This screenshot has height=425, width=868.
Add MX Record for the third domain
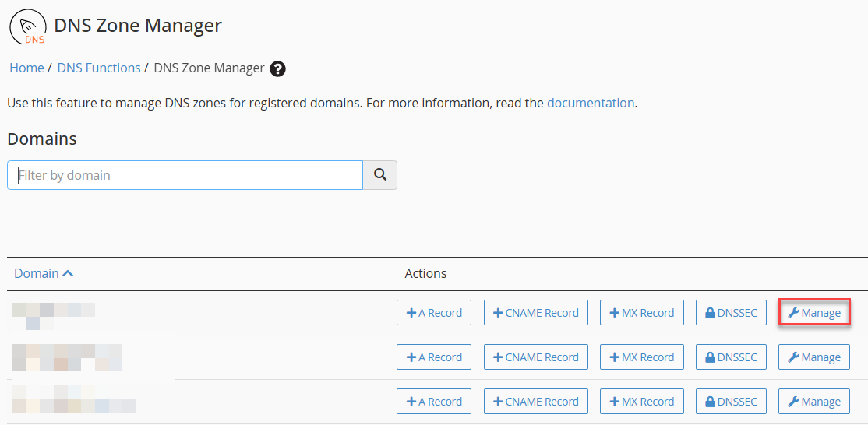coord(642,401)
